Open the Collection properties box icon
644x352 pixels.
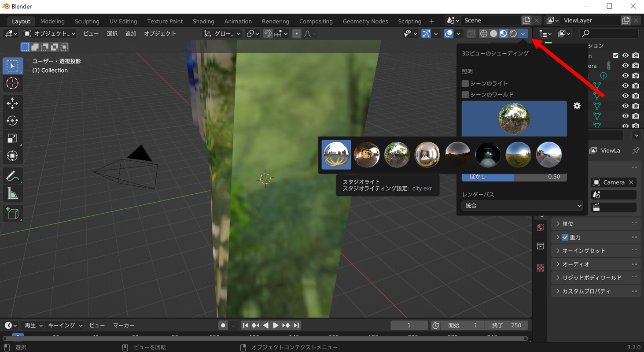pos(541,246)
